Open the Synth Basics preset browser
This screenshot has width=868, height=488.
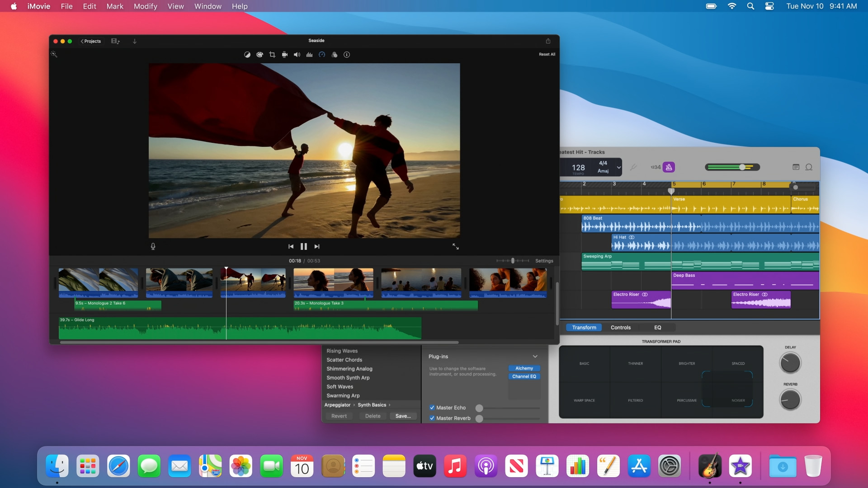click(x=373, y=405)
